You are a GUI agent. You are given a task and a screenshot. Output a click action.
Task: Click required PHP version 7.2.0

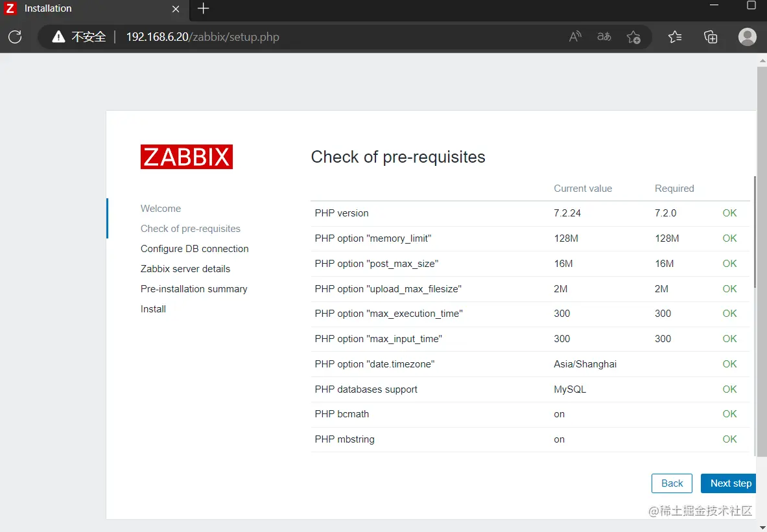(665, 213)
